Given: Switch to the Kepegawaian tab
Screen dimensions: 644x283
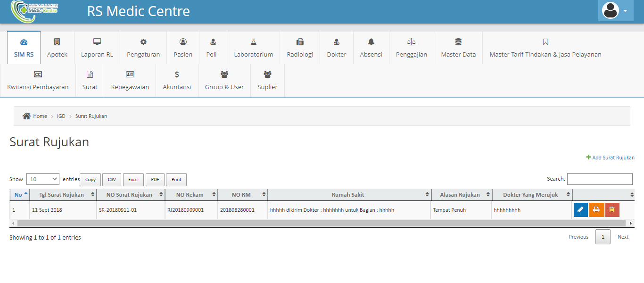Looking at the screenshot, I should point(130,81).
